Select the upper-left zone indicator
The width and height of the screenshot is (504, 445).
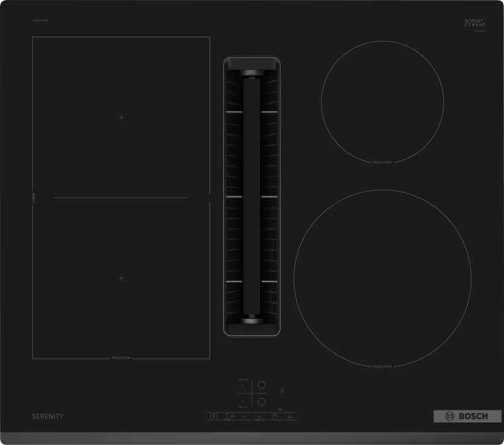pos(243,384)
